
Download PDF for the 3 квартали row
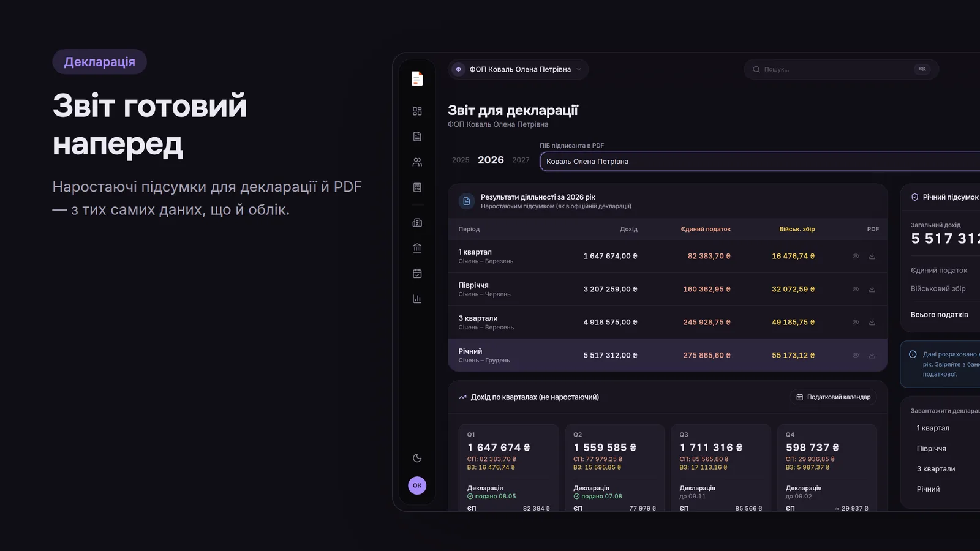click(872, 322)
